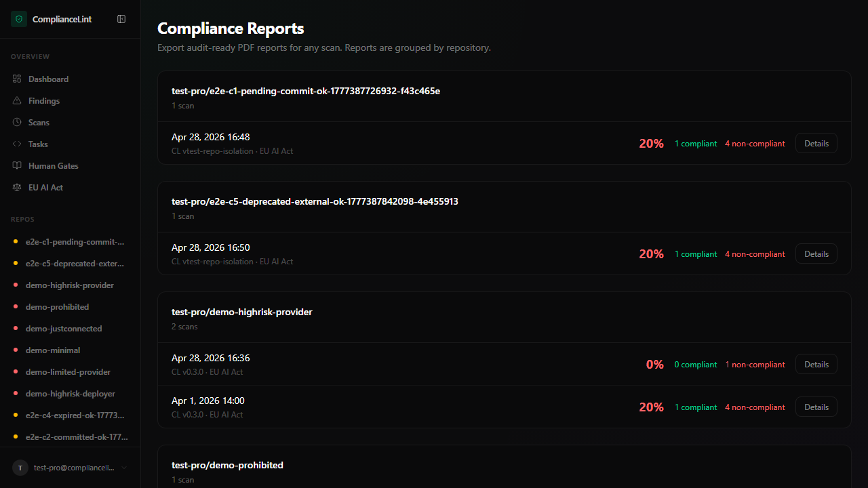Open Details for the Apr 28 16:48 scan
868x488 pixels.
click(x=816, y=144)
